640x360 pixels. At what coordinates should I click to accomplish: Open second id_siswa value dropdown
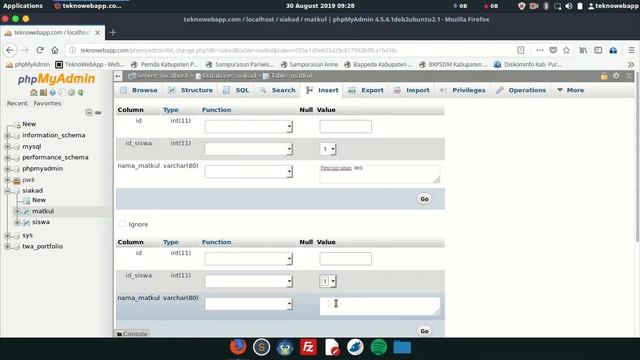(328, 281)
